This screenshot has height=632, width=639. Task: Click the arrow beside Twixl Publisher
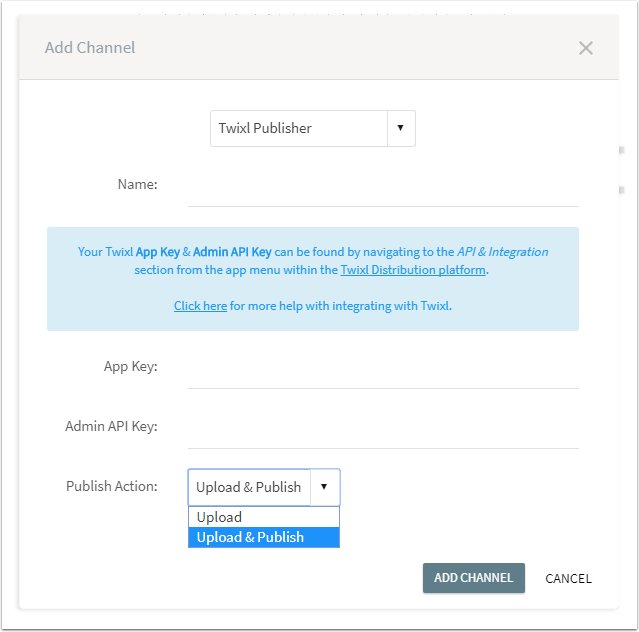(x=401, y=128)
